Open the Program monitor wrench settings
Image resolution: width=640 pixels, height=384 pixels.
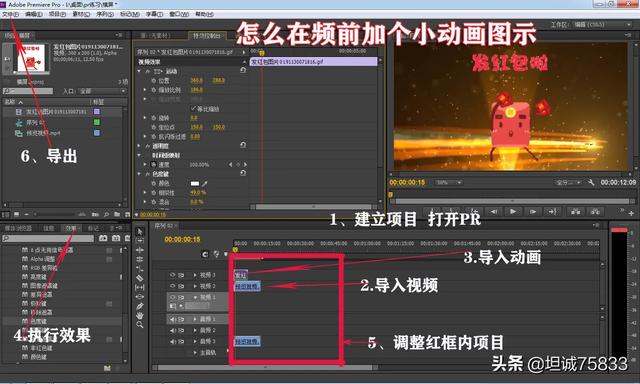(x=591, y=182)
